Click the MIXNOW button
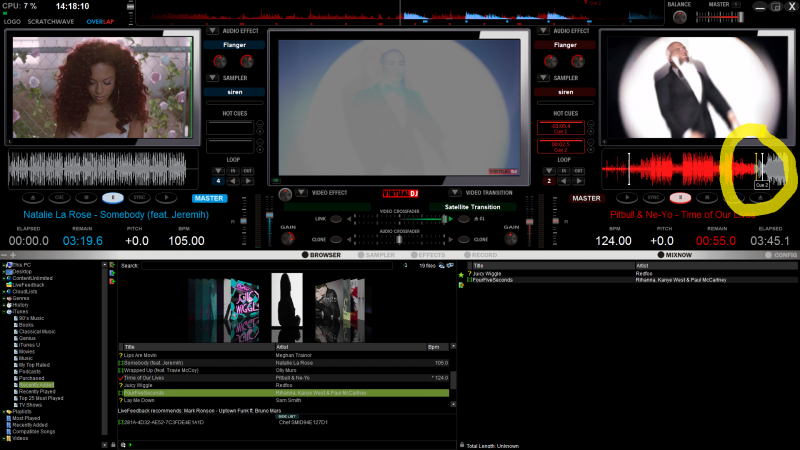Image resolution: width=800 pixels, height=450 pixels. 674,255
